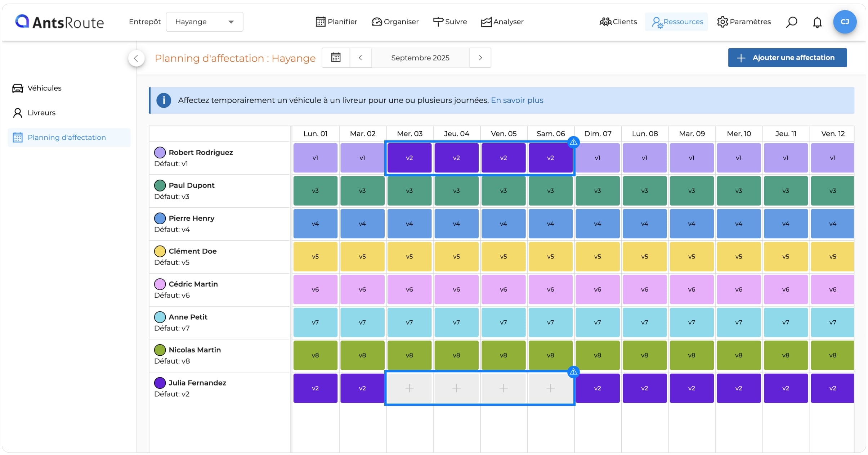Select the Ressources menu
The height and width of the screenshot is (455, 868).
click(677, 22)
